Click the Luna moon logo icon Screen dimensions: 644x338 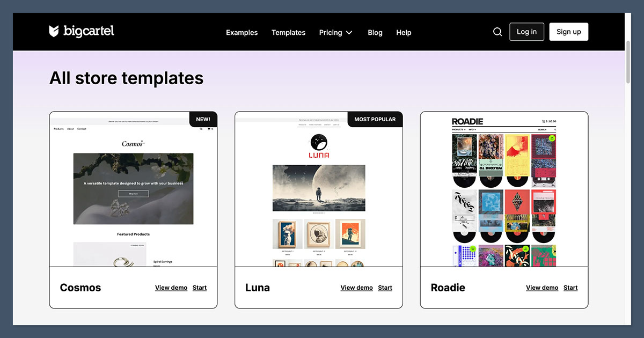(x=319, y=142)
